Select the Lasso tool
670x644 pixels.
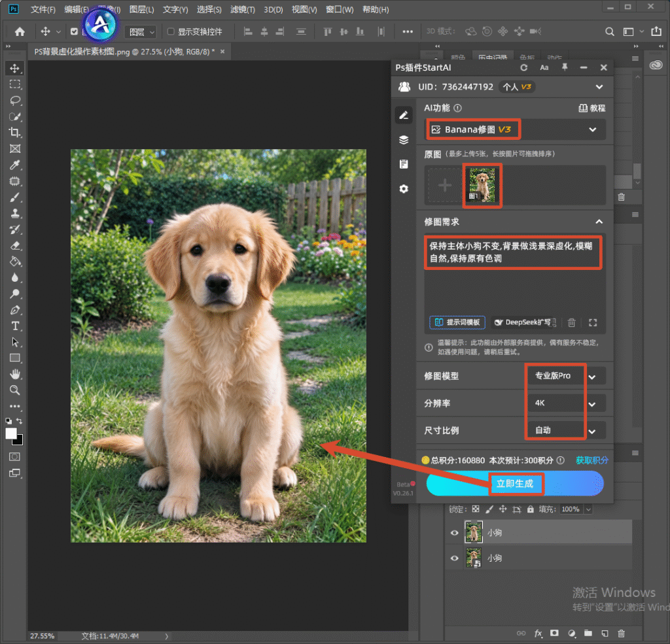(x=15, y=100)
